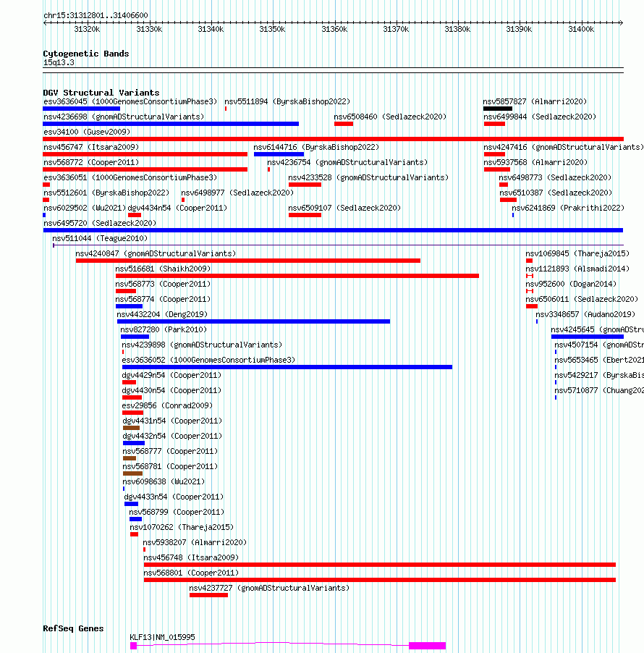Select the nsv4233528 gnomAD variant label
Image resolution: width=644 pixels, height=653 pixels.
coord(368,177)
